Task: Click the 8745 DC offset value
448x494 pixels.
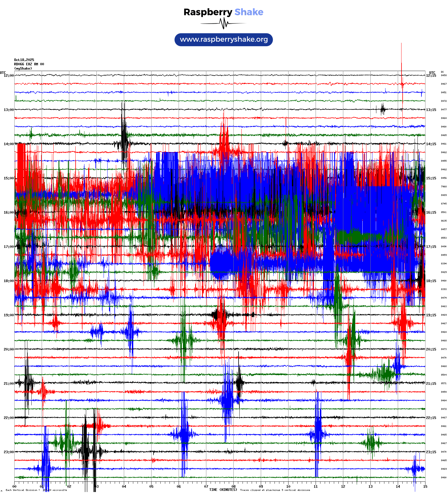Action: click(444, 204)
